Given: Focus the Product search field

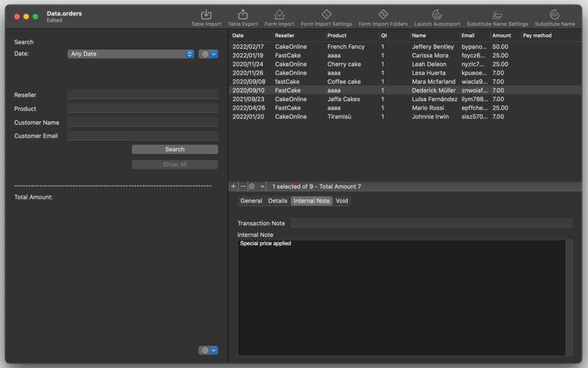Looking at the screenshot, I should (143, 109).
